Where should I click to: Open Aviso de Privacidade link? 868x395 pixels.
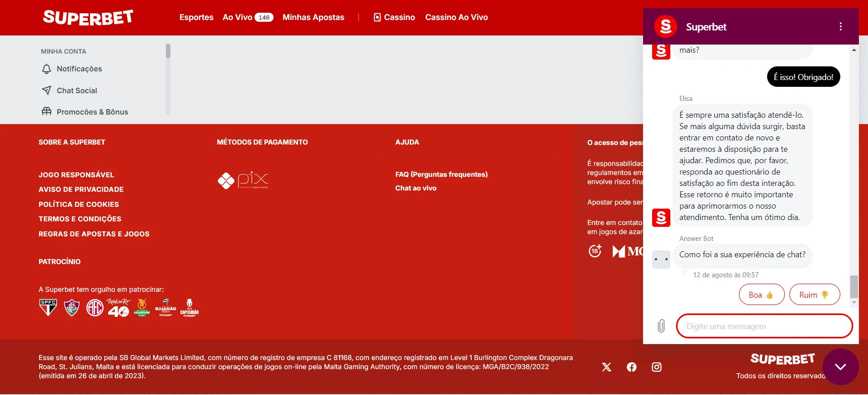(81, 189)
